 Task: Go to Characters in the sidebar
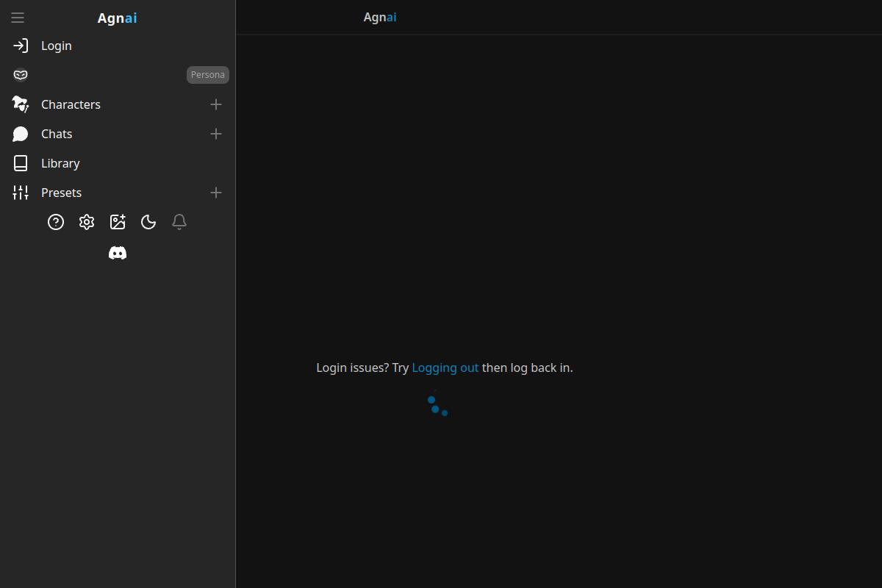point(71,104)
